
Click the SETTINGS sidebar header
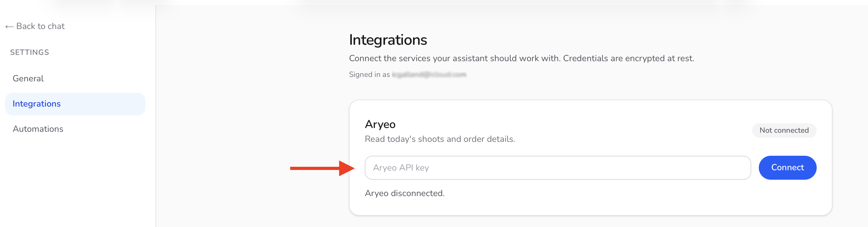pos(30,52)
